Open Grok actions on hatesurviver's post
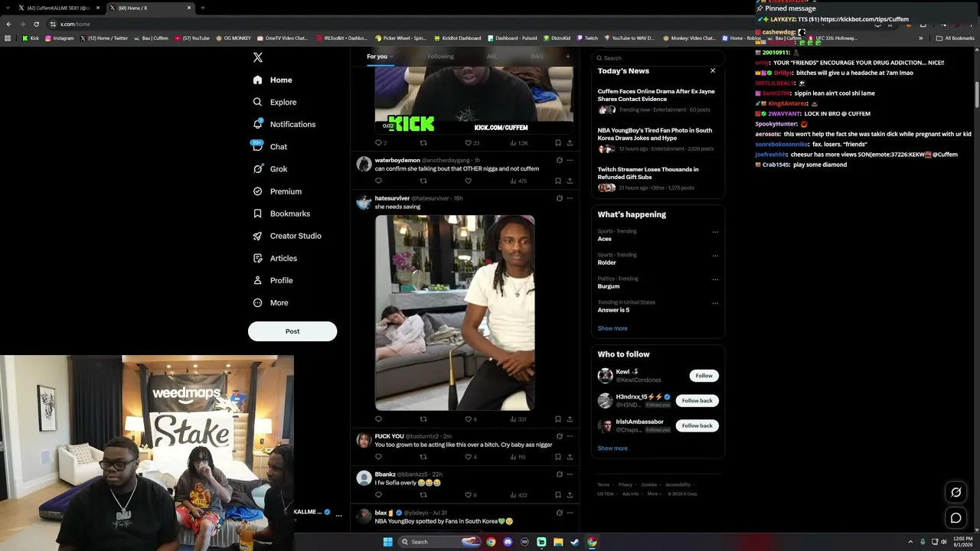Image resolution: width=980 pixels, height=551 pixels. click(559, 198)
